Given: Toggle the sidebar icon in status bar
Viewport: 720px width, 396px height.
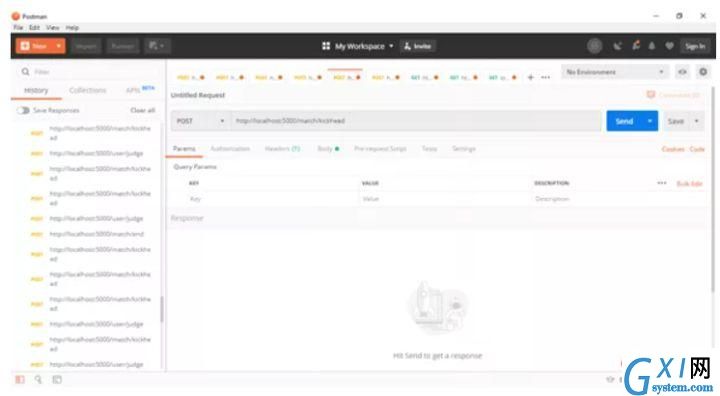Looking at the screenshot, I should pos(20,379).
